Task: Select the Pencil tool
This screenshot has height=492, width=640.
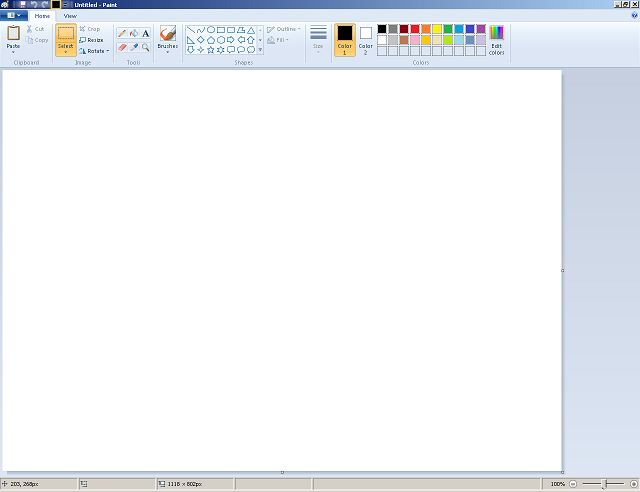Action: (122, 33)
